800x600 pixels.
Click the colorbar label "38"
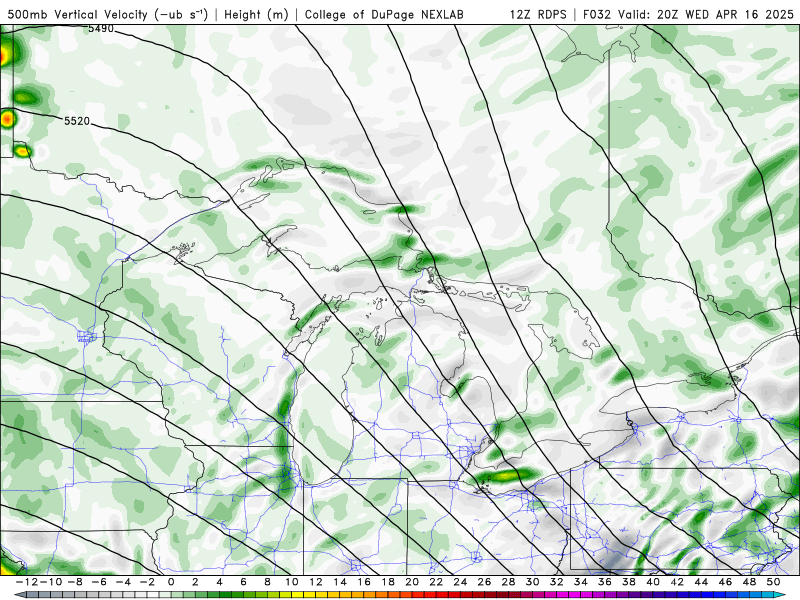point(629,582)
